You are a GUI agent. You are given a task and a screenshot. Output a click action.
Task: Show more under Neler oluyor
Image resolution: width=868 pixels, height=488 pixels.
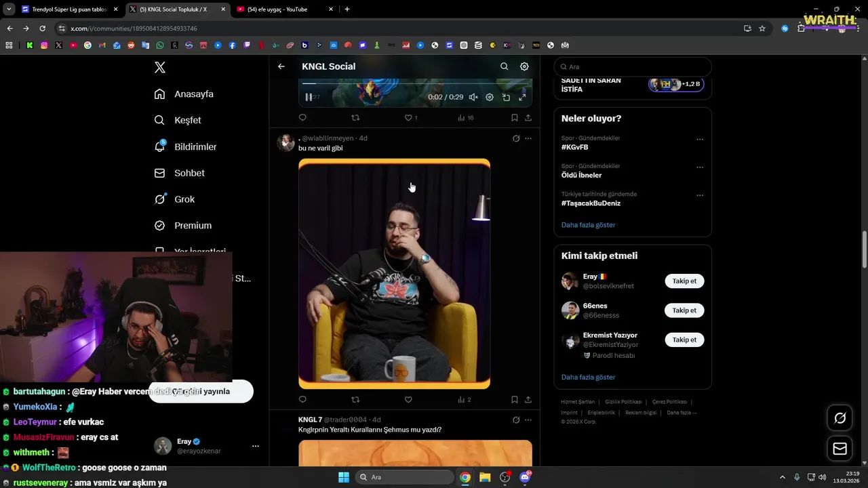tap(588, 225)
